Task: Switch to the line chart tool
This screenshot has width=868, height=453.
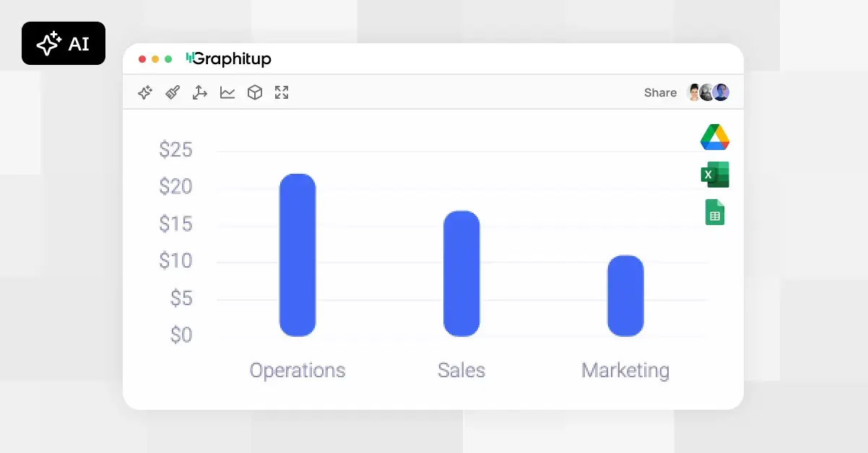Action: (227, 92)
